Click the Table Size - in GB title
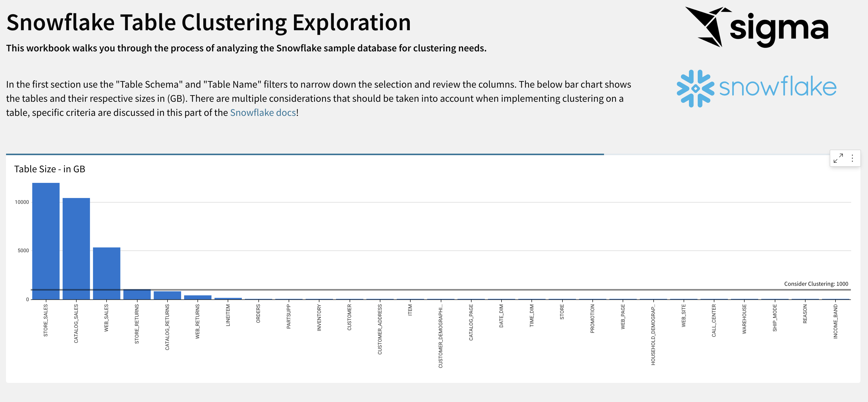This screenshot has height=402, width=868. (50, 169)
